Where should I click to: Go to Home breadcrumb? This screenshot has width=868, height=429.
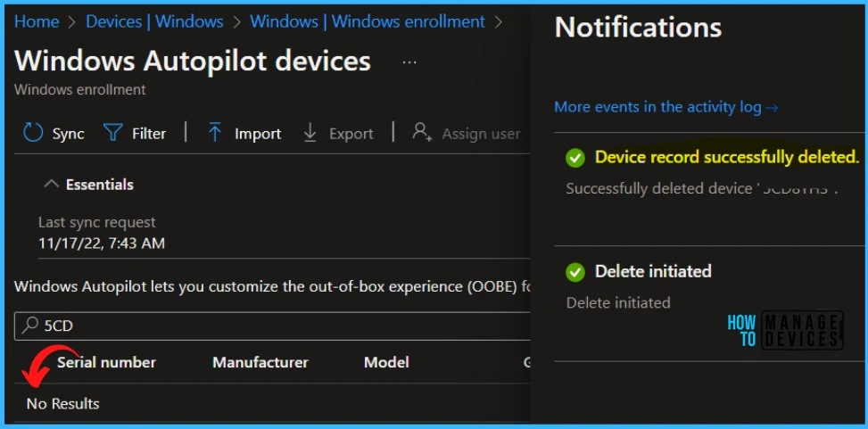(37, 21)
